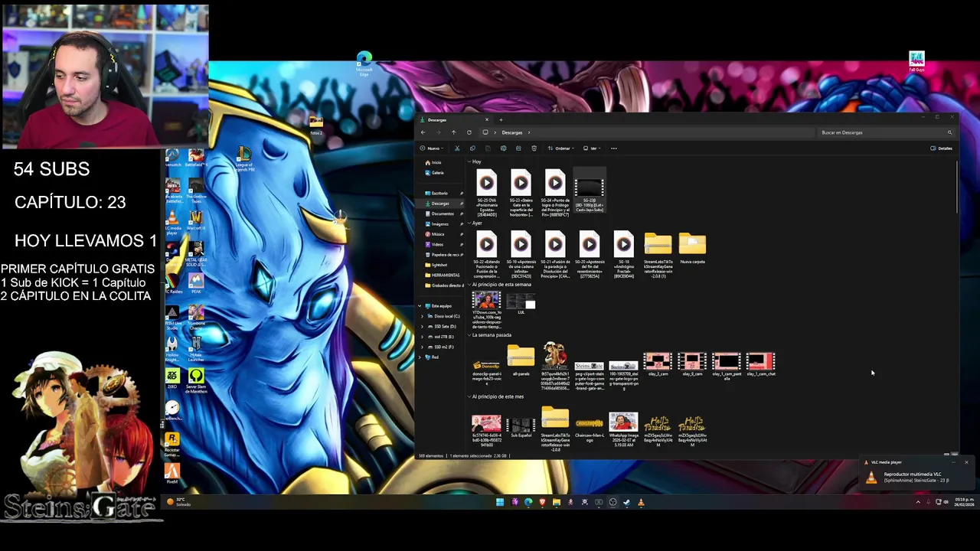The width and height of the screenshot is (980, 551).
Task: Click the Delete trash icon in Explorer toolbar
Action: point(534,148)
